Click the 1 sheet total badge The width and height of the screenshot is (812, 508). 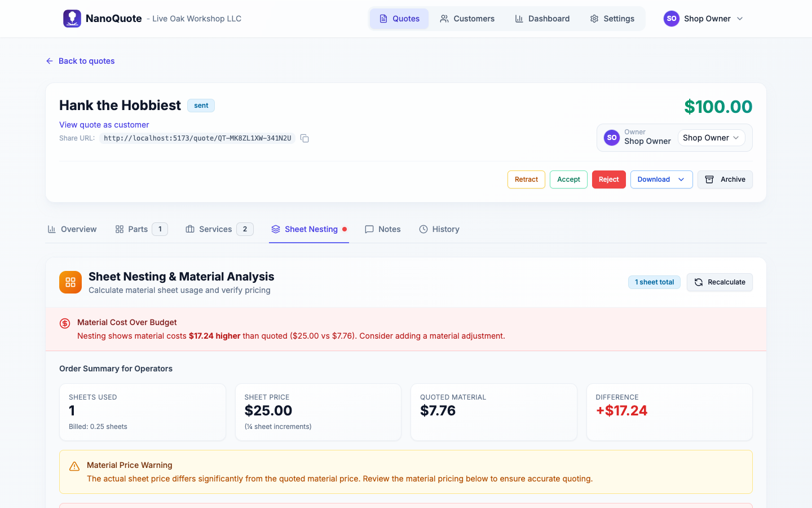(654, 282)
